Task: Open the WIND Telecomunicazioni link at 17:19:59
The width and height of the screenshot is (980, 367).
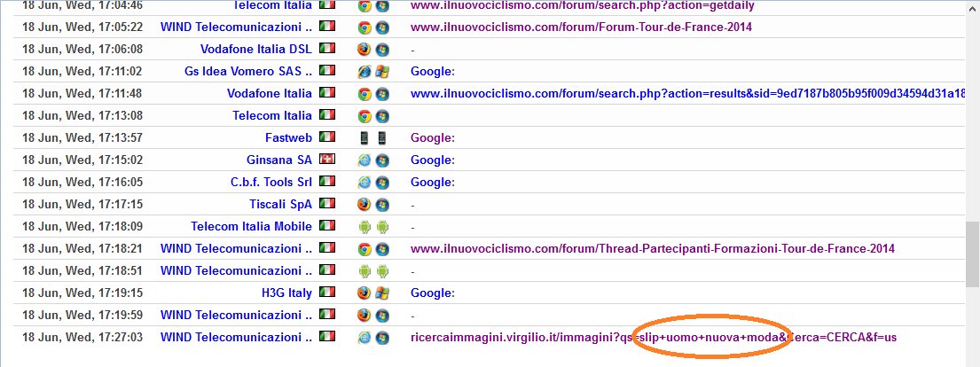Action: click(236, 315)
